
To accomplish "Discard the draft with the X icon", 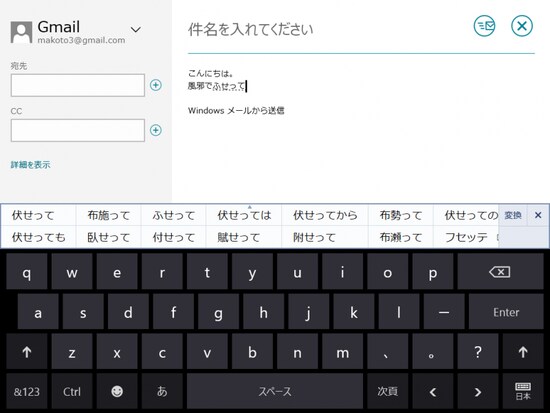I will tap(522, 26).
